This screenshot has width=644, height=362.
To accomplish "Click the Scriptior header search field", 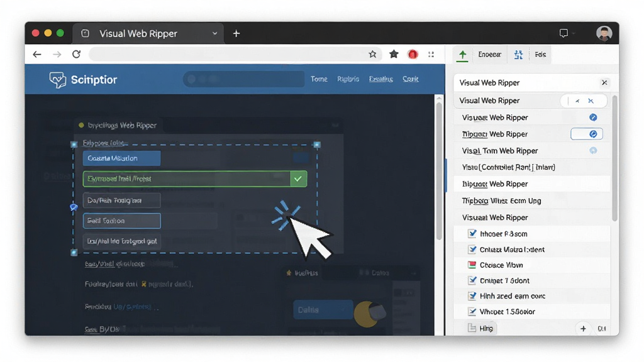I will tap(243, 79).
